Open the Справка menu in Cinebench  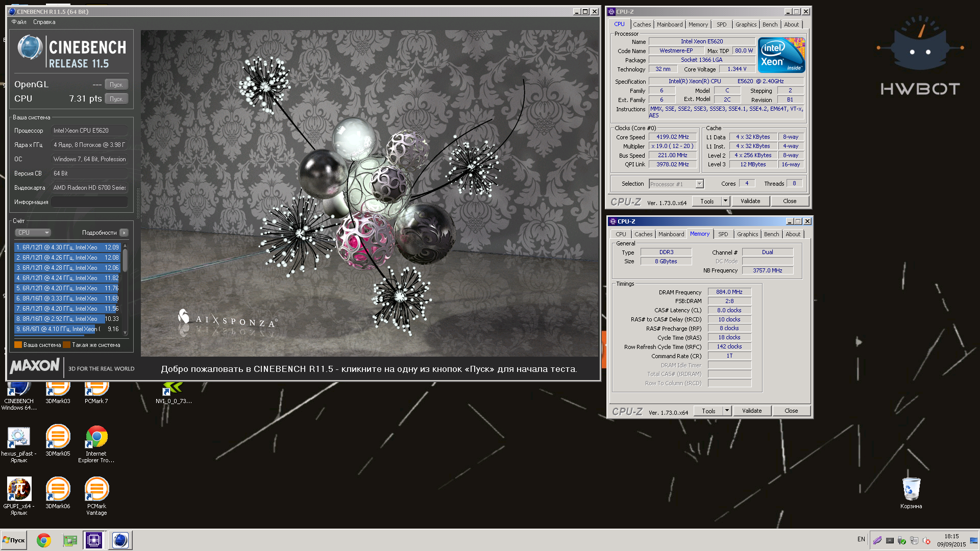44,22
